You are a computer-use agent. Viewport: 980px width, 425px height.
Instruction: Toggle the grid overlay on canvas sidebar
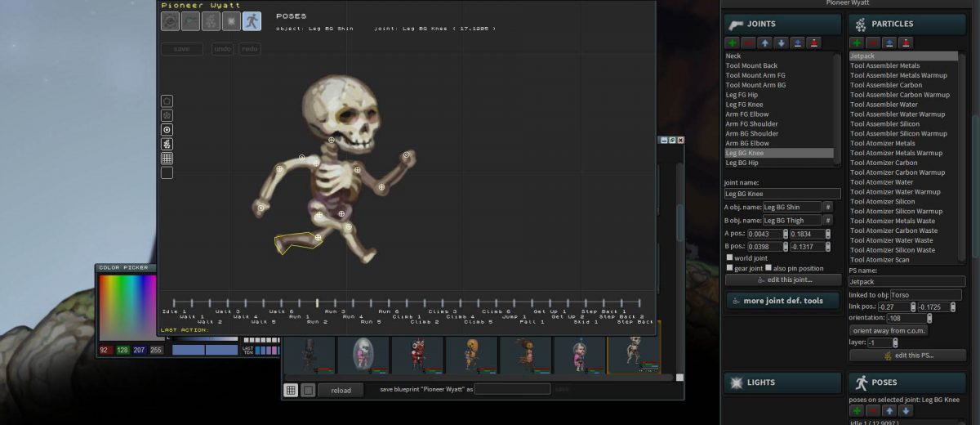click(x=167, y=158)
